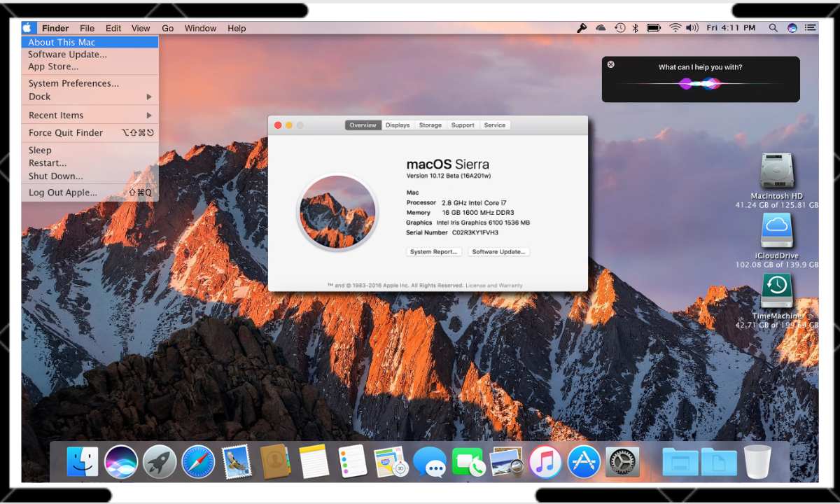Open first blue folder stack in Dock
The width and height of the screenshot is (840, 504).
coord(680,462)
